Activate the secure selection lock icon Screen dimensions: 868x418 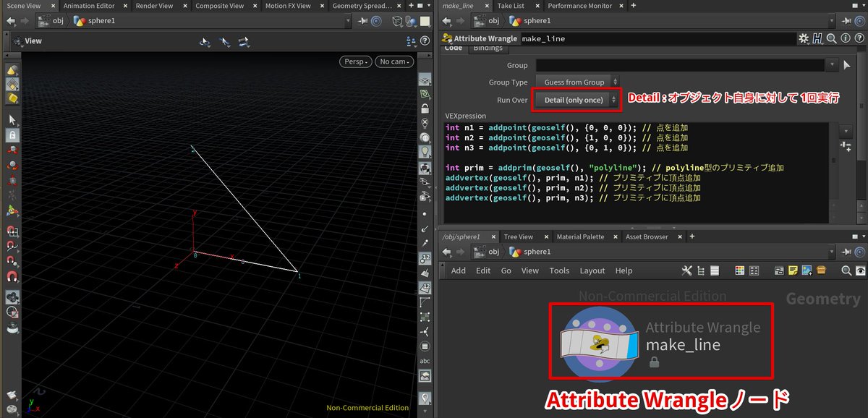(12, 135)
